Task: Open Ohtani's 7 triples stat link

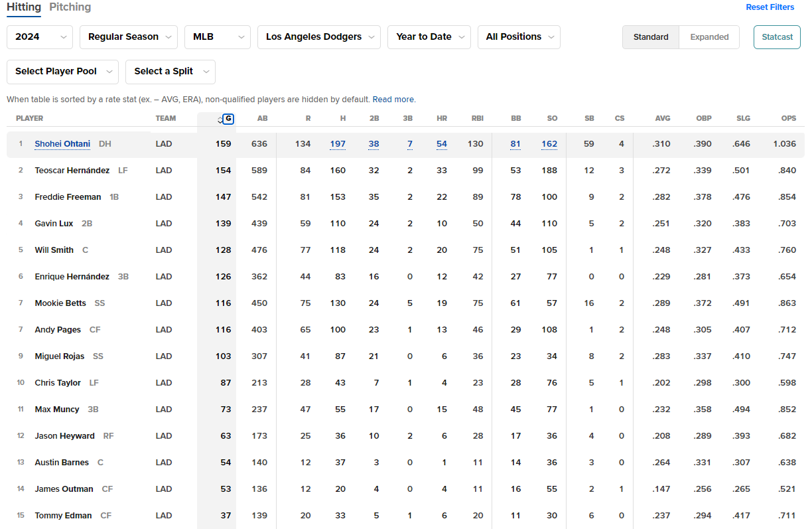Action: pos(410,144)
